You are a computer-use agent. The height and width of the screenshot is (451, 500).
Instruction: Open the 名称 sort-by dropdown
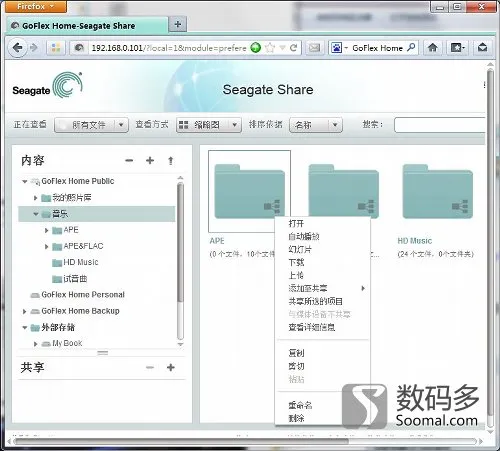[x=316, y=125]
